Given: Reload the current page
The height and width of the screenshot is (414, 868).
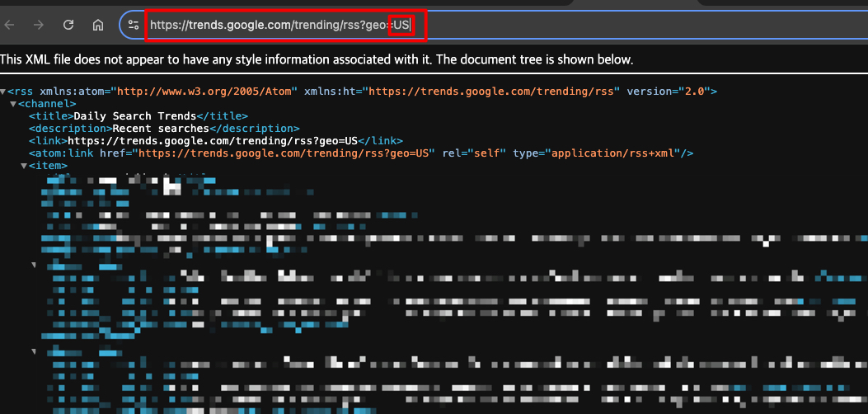Looking at the screenshot, I should [68, 25].
